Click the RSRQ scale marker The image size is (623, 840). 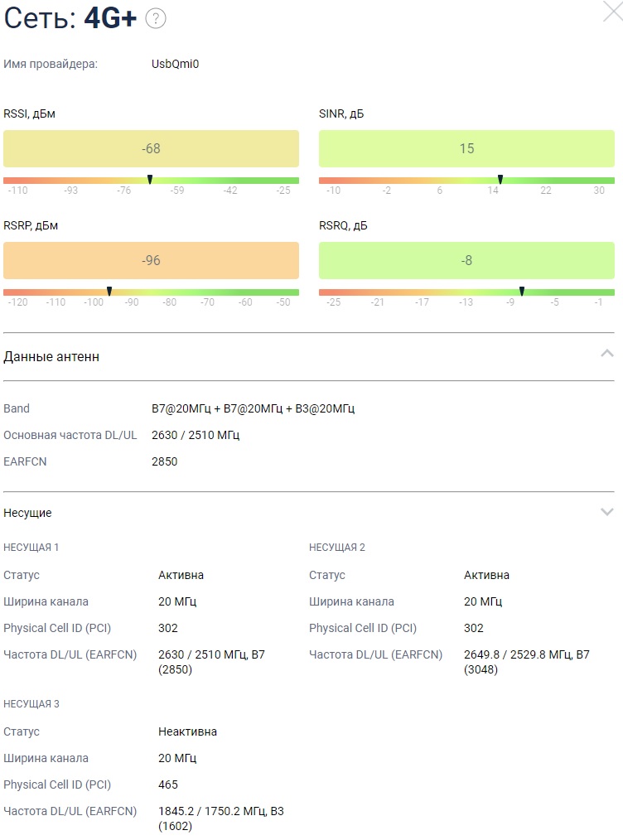point(521,291)
